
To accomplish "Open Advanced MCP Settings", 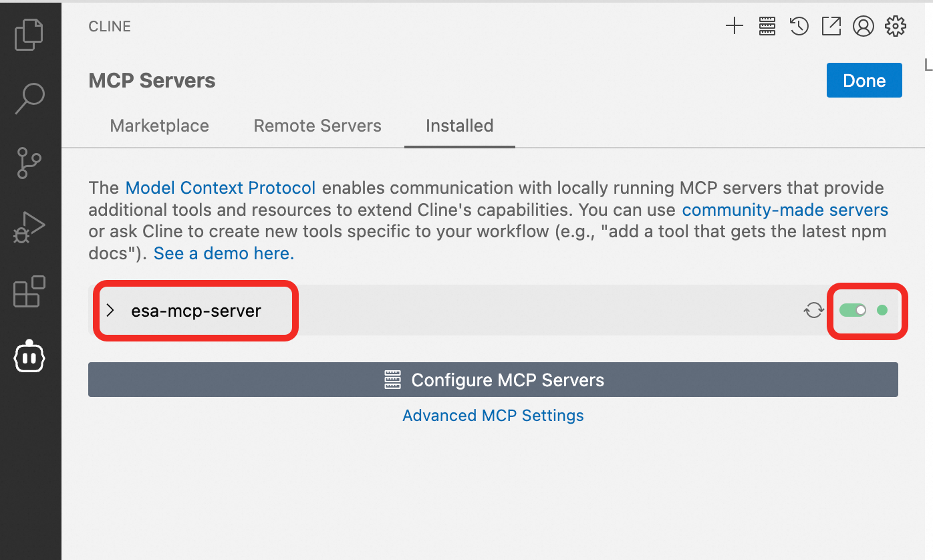I will coord(493,415).
